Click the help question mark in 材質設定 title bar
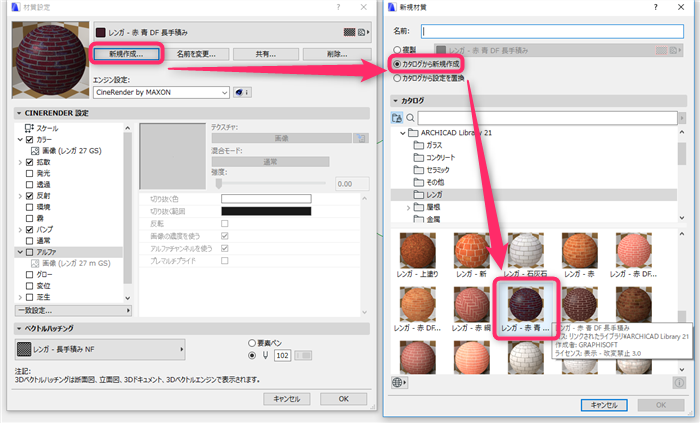 click(338, 7)
